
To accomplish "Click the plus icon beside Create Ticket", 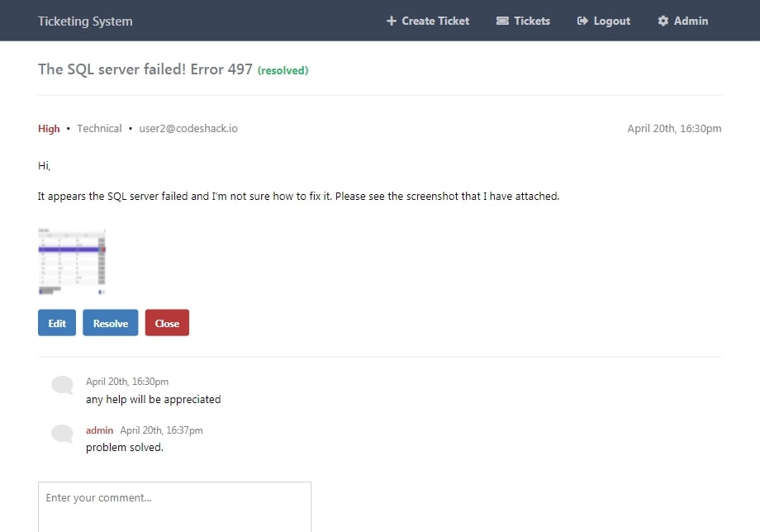I will click(x=391, y=21).
